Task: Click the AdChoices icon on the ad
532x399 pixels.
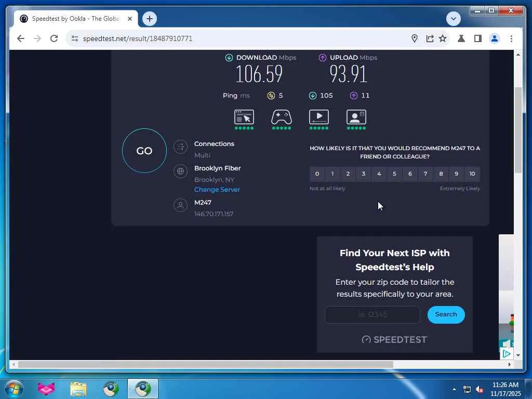Action: click(x=507, y=354)
